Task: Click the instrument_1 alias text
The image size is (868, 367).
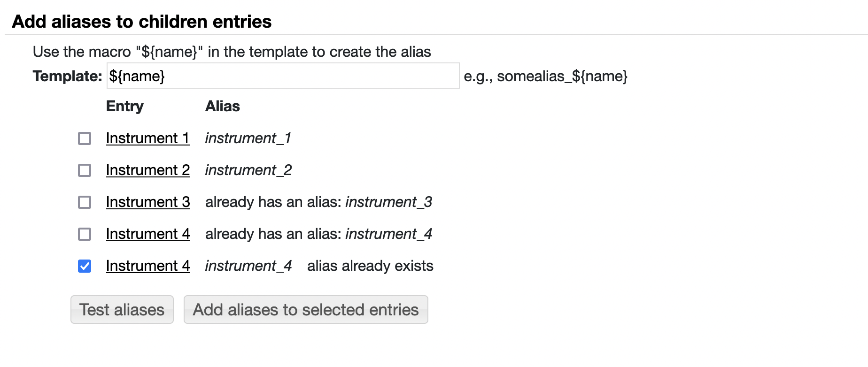Action: (248, 138)
